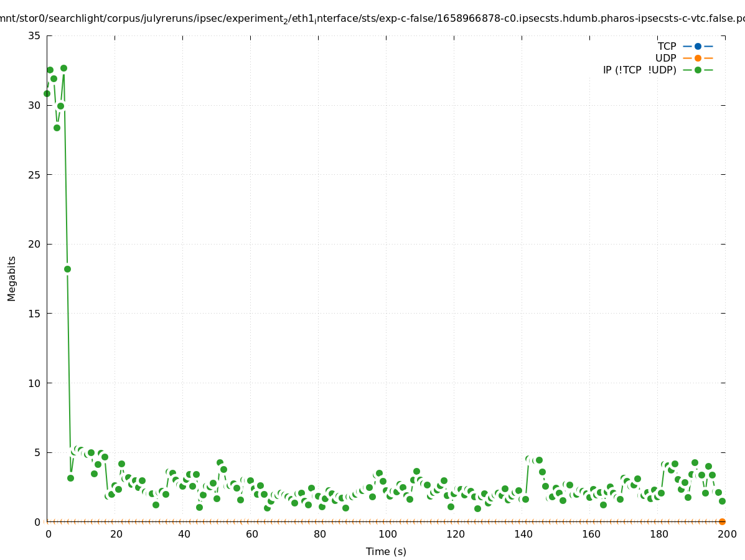Click the 60 tick label on x-axis
This screenshot has height=560, width=745.
click(x=251, y=534)
